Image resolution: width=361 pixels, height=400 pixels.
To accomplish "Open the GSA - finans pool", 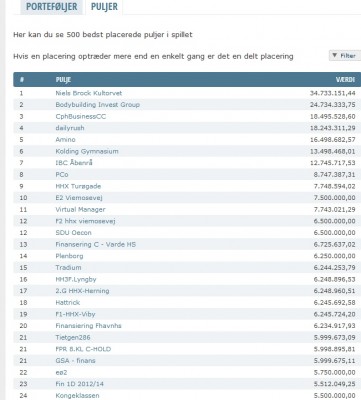I will pyautogui.click(x=75, y=361).
